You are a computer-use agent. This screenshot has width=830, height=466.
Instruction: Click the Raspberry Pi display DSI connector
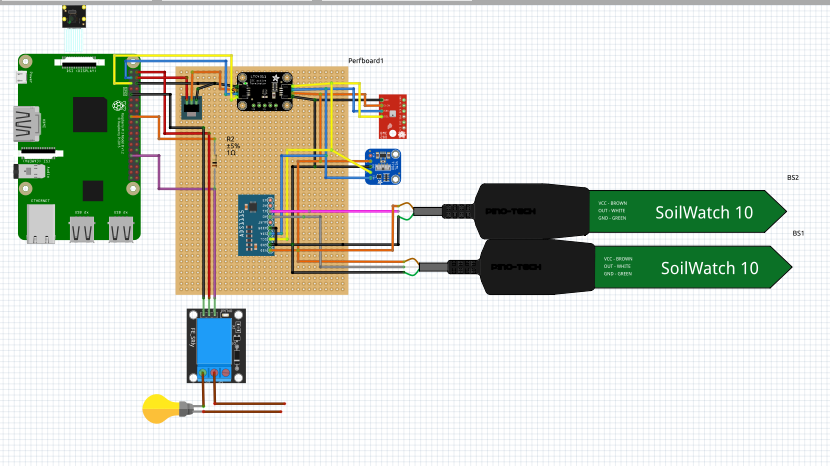78,62
